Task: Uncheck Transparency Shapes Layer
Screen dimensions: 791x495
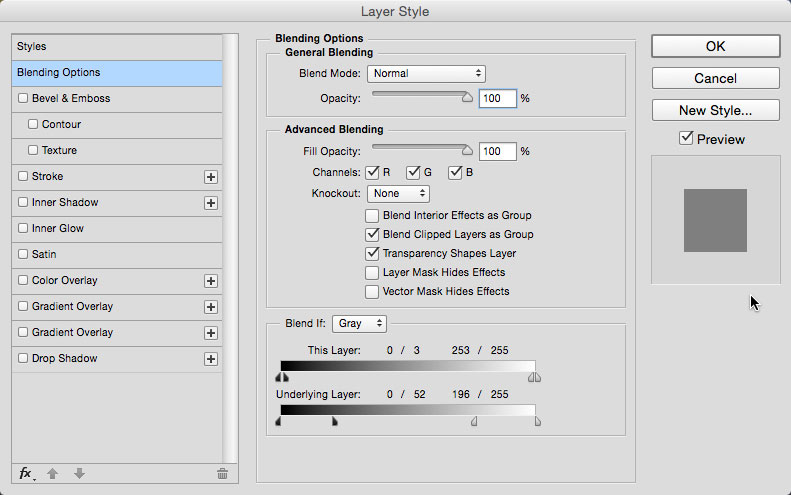Action: click(372, 253)
